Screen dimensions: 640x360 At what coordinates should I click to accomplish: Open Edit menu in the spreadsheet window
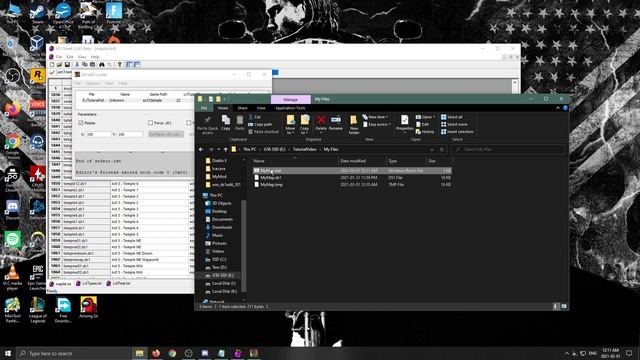[x=70, y=57]
